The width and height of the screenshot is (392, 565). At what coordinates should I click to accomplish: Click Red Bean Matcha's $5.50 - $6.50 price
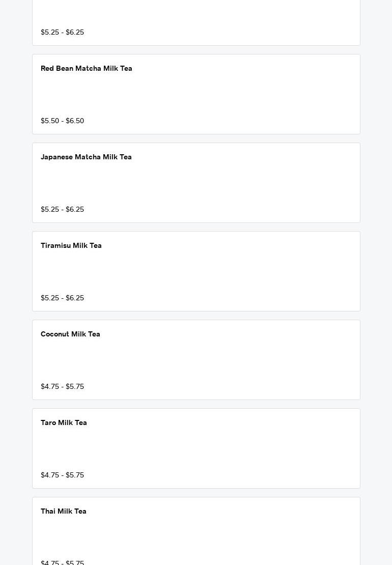click(x=62, y=121)
